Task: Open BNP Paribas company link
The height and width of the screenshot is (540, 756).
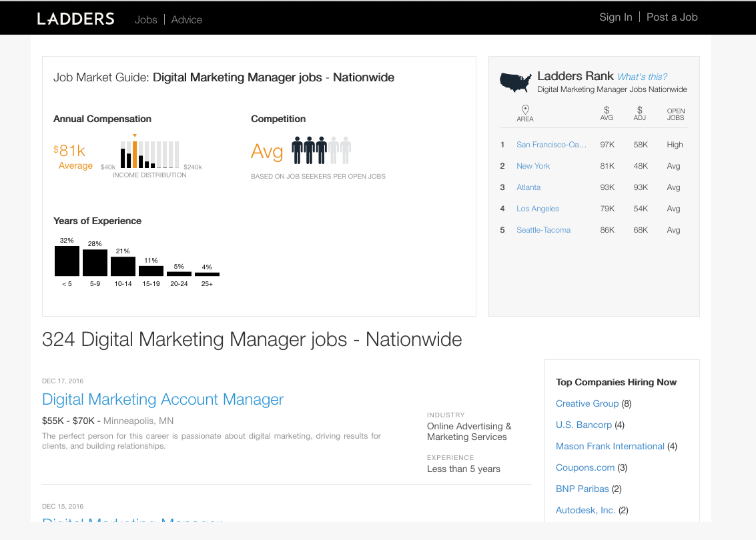Action: tap(582, 489)
